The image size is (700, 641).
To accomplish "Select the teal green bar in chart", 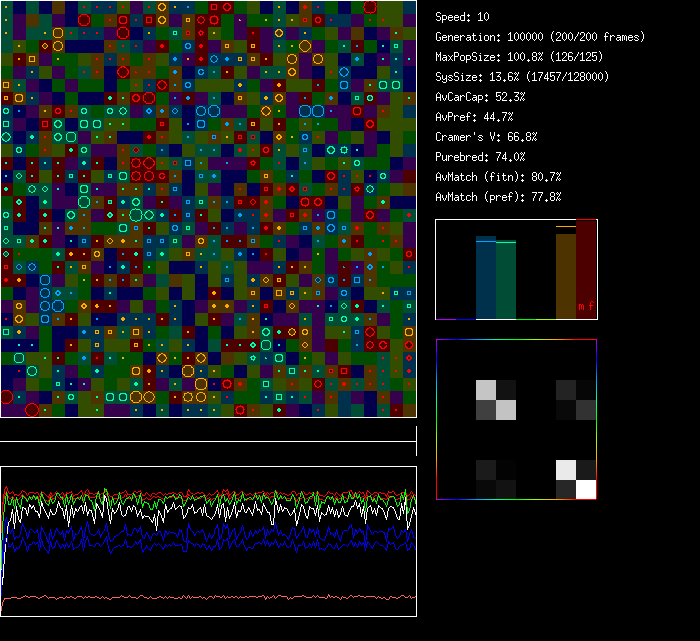I will point(506,280).
